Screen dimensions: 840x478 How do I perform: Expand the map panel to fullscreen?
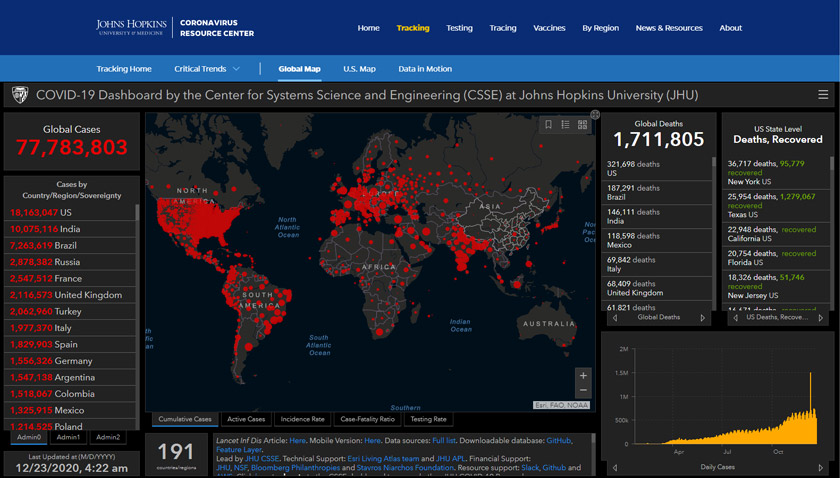(595, 115)
